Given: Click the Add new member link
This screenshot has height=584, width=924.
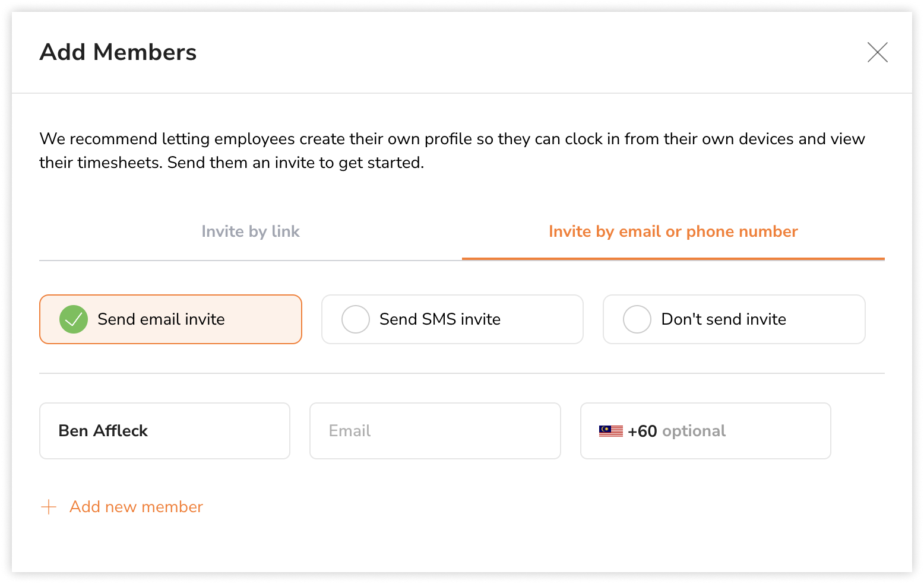Looking at the screenshot, I should click(x=135, y=507).
